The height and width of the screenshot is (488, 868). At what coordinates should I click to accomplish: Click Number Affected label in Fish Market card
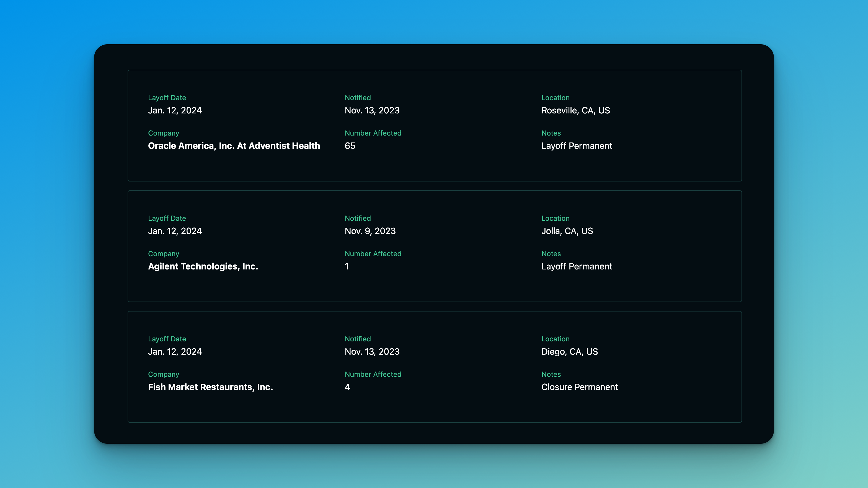(373, 374)
